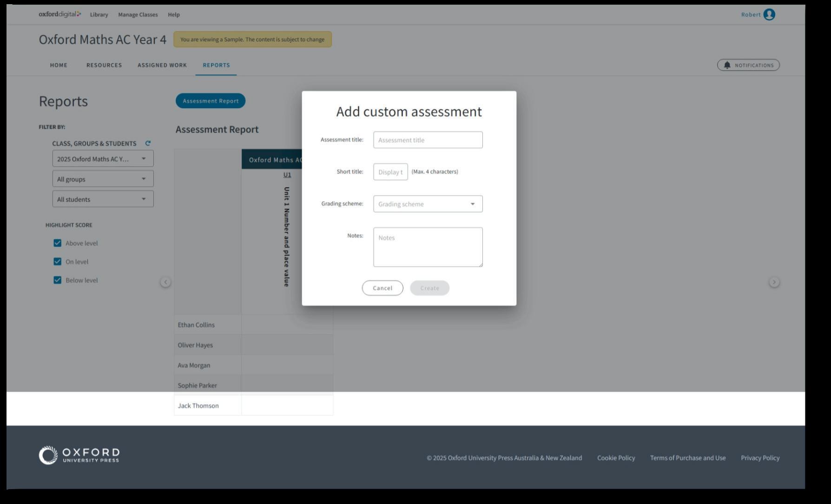
Task: Select the Reports tab
Action: pos(216,65)
